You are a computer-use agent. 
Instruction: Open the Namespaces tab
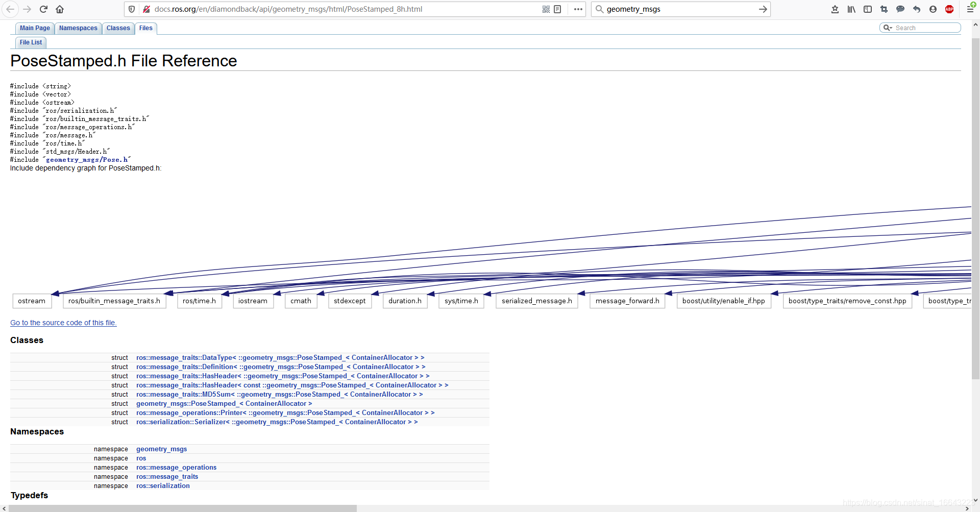tap(78, 28)
